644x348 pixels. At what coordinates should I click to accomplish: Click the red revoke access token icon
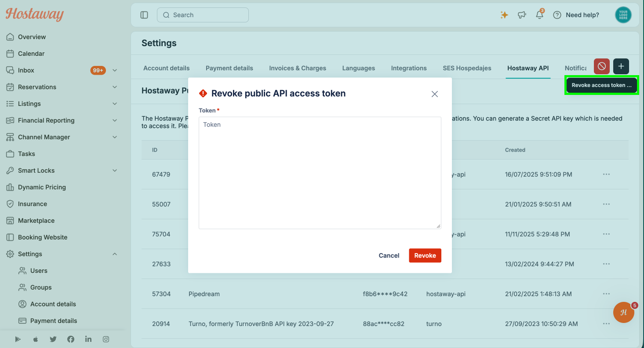pyautogui.click(x=601, y=66)
